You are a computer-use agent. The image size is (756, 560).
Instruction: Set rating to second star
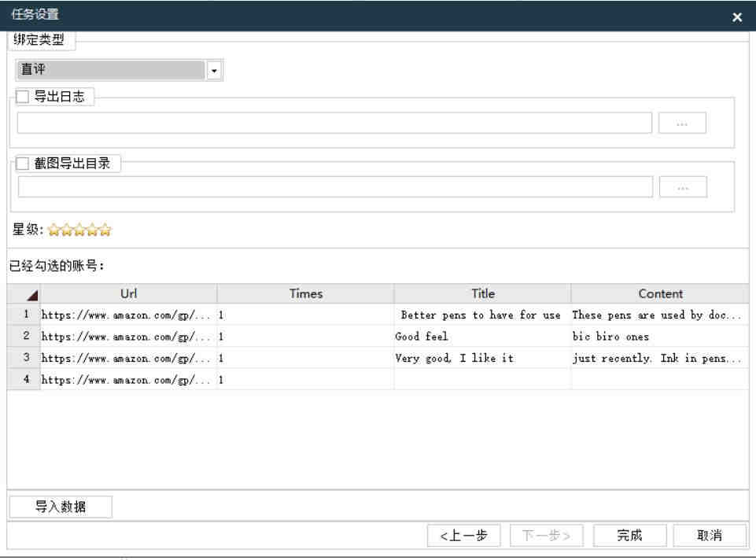tap(67, 230)
